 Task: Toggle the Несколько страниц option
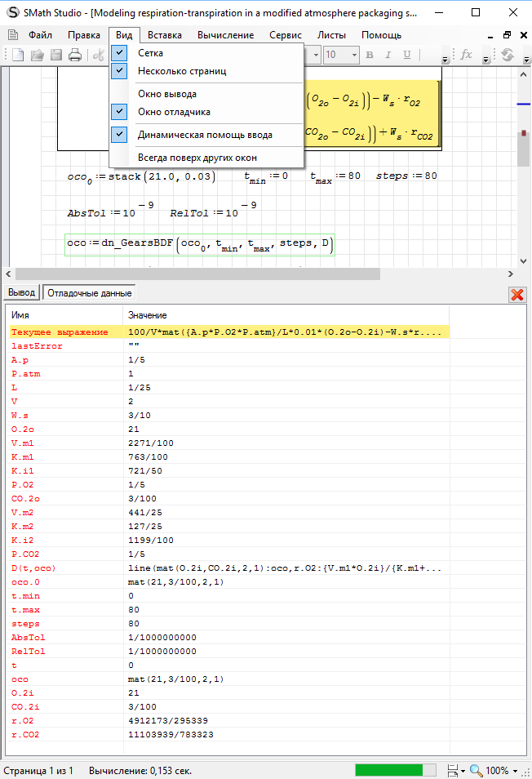click(x=181, y=71)
